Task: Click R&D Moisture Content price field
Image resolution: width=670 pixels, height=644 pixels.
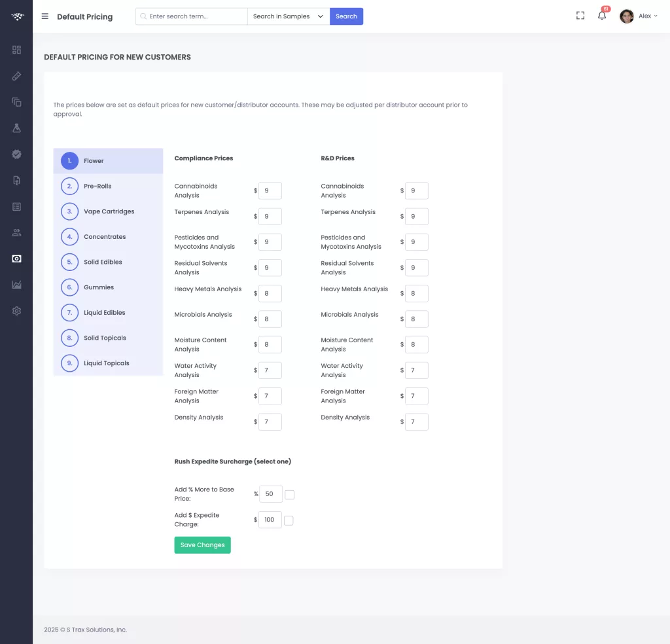Action: [x=417, y=344]
